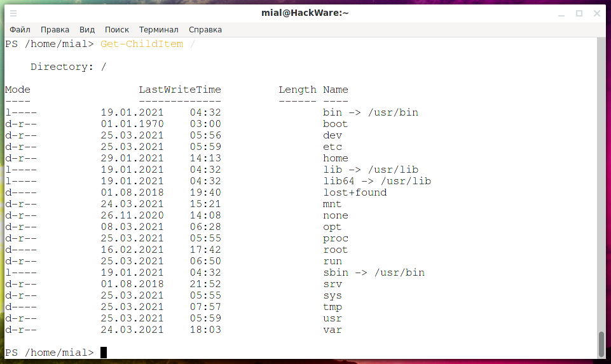Click 'bin -> /usr/bin' entry

(371, 112)
